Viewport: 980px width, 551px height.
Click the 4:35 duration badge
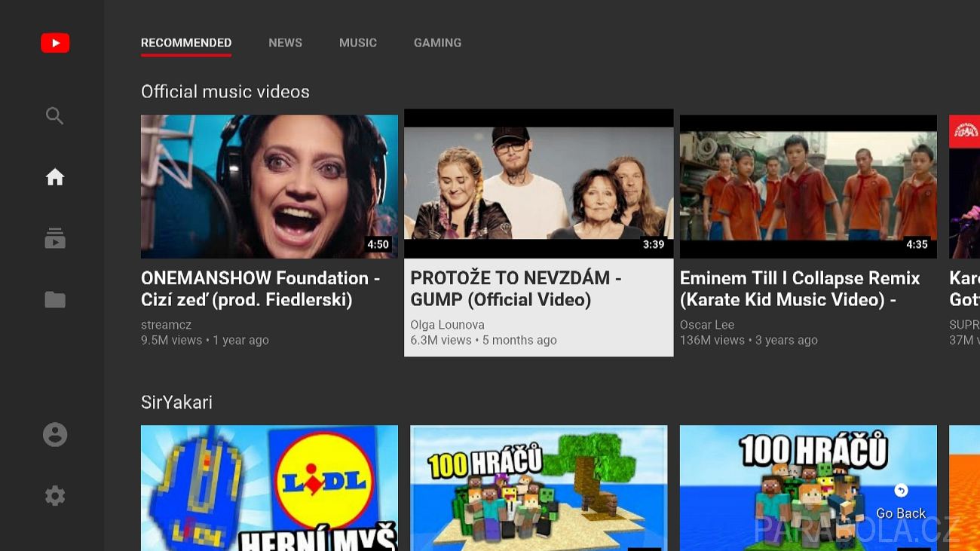click(x=917, y=244)
